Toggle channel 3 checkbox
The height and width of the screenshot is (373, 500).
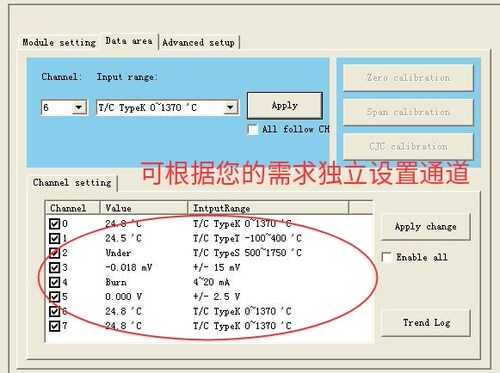point(54,267)
